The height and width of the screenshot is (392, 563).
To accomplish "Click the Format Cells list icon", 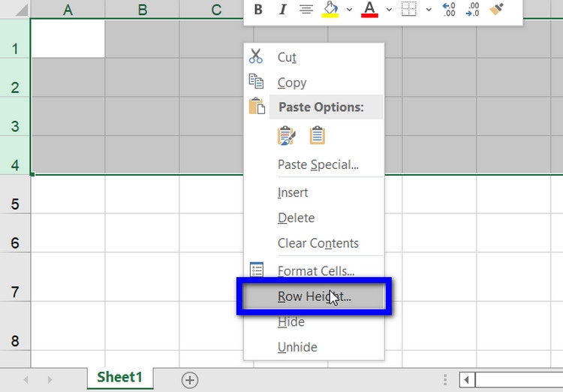I will (x=257, y=270).
